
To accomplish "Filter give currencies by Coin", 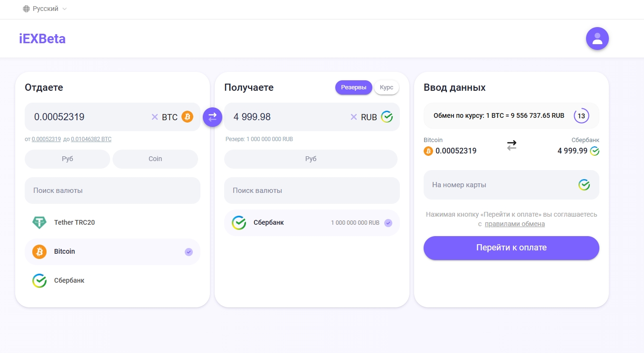I will (155, 159).
